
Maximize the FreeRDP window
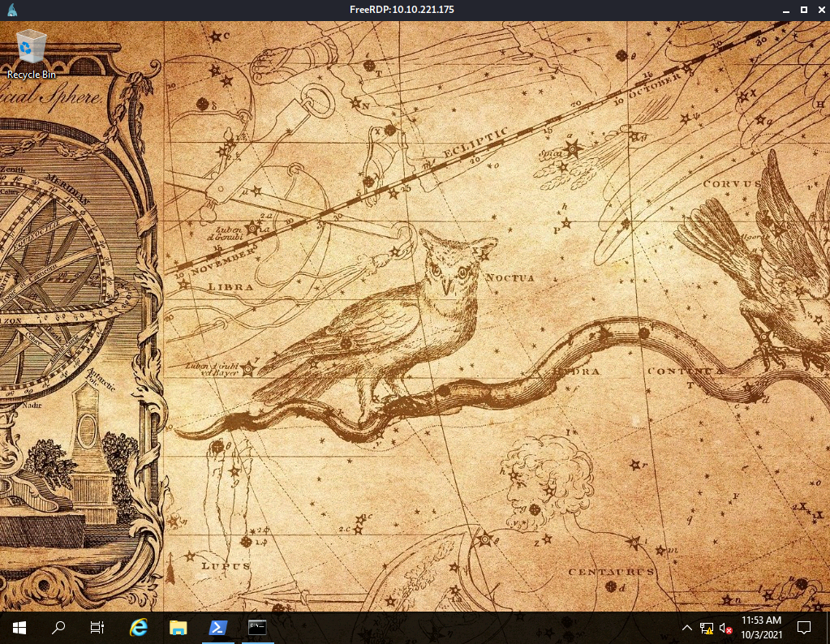pyautogui.click(x=803, y=10)
